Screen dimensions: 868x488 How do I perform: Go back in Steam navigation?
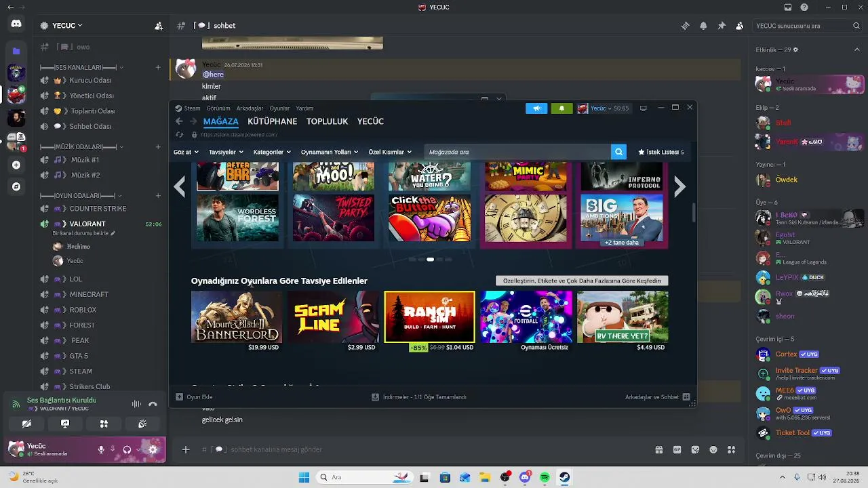click(179, 121)
